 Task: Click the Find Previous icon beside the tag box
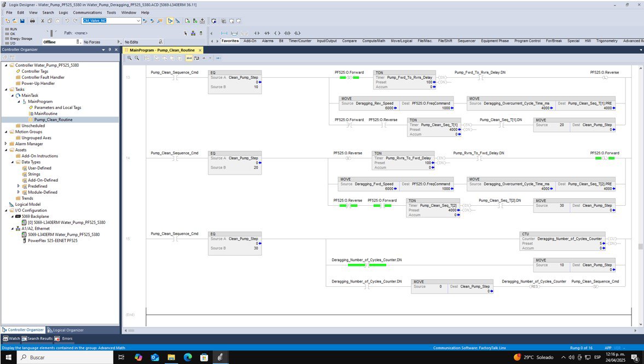point(145,21)
